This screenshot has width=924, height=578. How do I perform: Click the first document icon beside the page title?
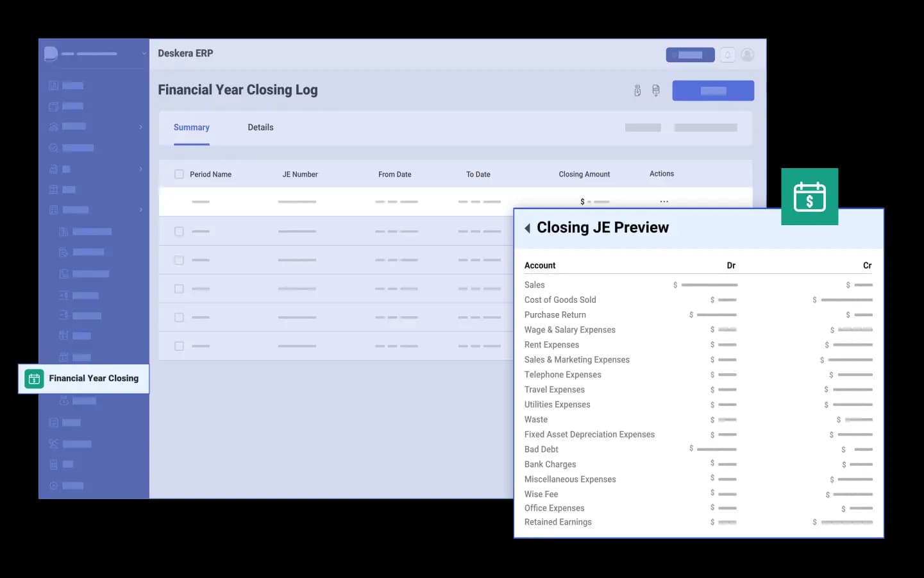[637, 90]
